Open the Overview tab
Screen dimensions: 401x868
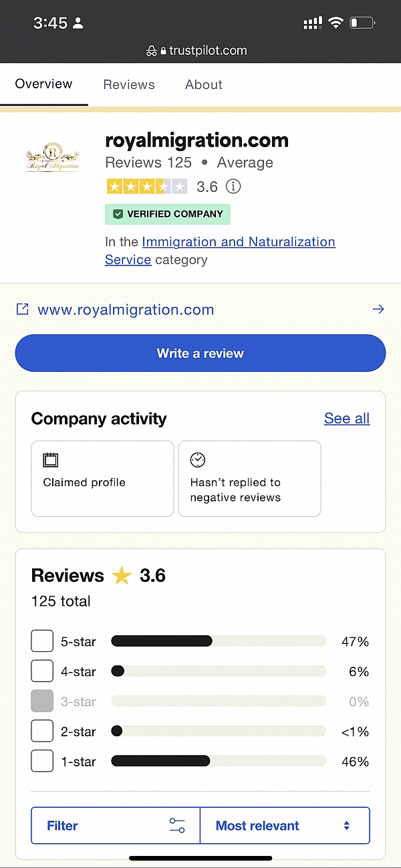tap(43, 84)
